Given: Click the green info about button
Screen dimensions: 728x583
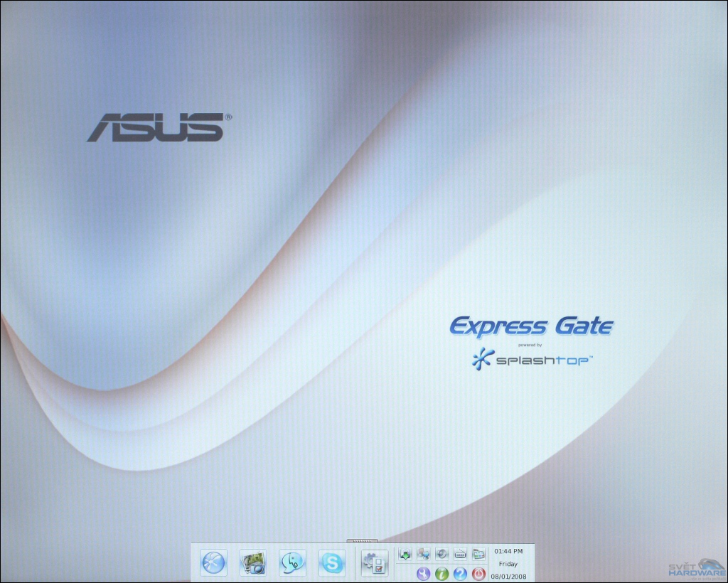Looking at the screenshot, I should point(441,573).
